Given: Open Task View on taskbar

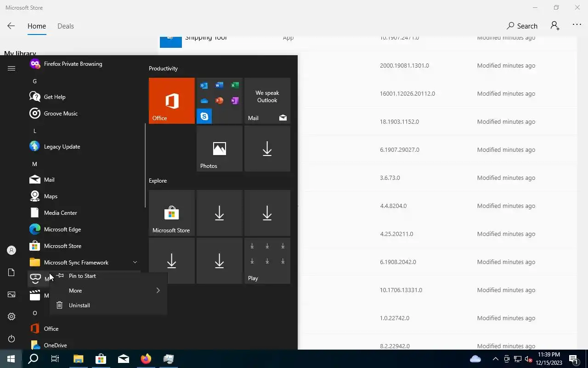Looking at the screenshot, I should pos(55,359).
